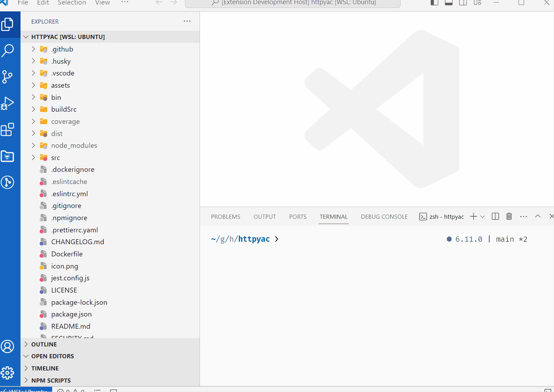Open customize layout icon
The width and height of the screenshot is (554, 392).
(477, 2)
